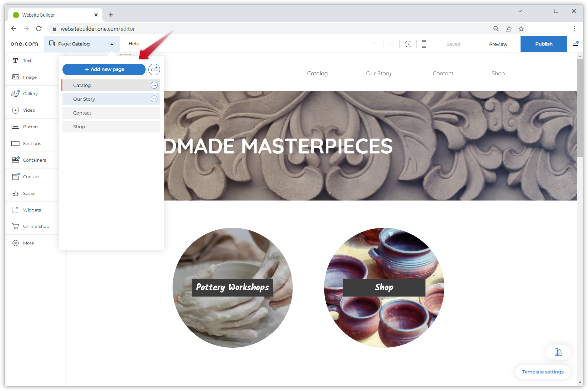Image resolution: width=588 pixels, height=391 pixels.
Task: Select the Video component in sidebar
Action: 29,110
